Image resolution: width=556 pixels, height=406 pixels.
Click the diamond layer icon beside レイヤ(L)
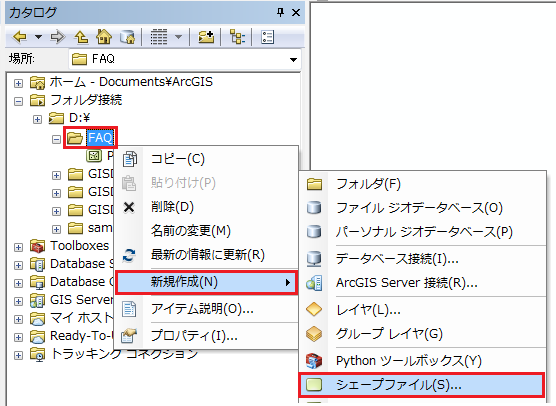pos(314,310)
